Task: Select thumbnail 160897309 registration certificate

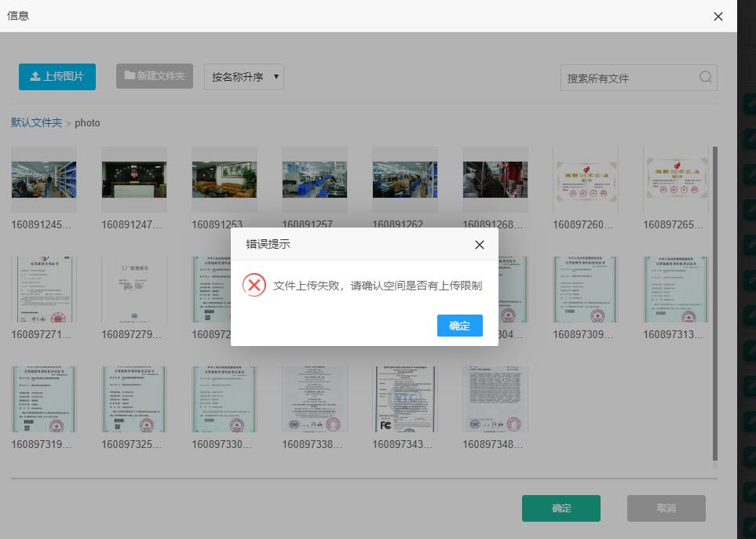Action: pos(586,290)
